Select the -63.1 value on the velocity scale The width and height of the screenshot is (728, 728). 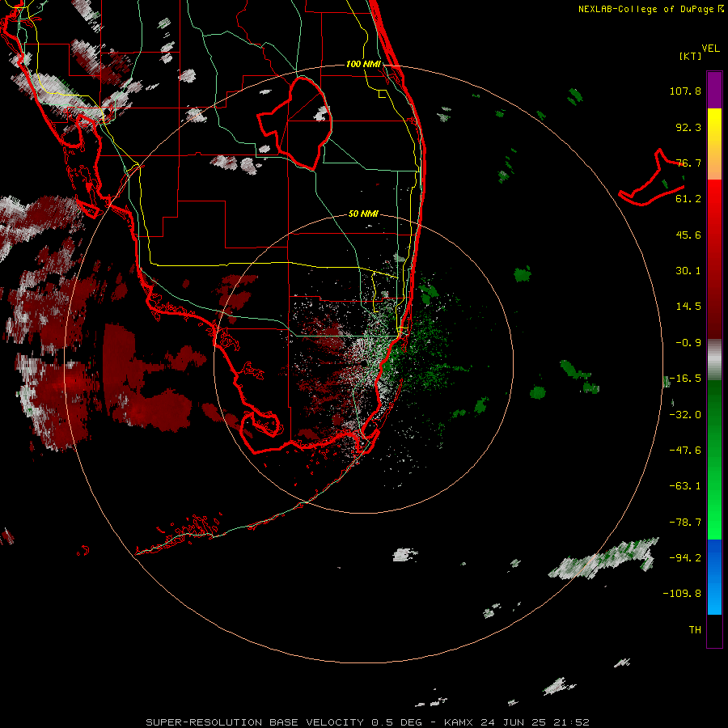click(685, 486)
